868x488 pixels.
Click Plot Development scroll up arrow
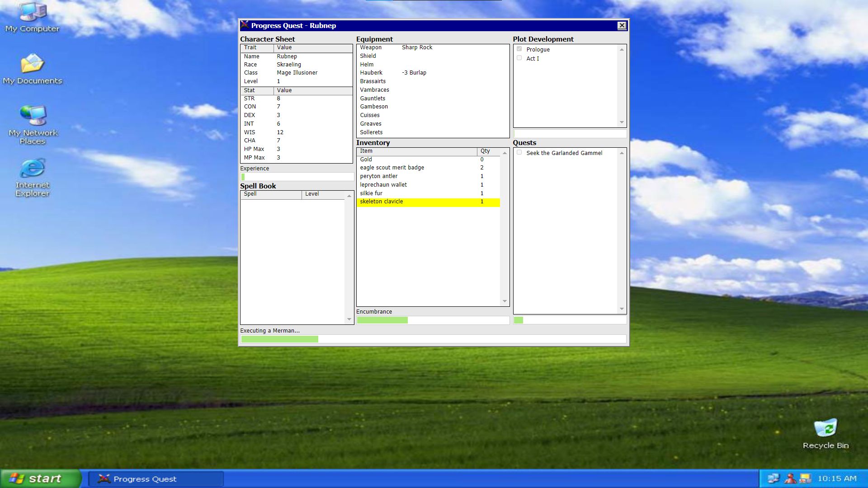click(x=622, y=49)
